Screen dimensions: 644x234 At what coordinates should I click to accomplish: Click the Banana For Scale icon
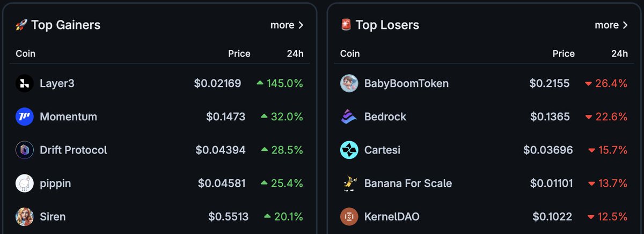pos(349,184)
